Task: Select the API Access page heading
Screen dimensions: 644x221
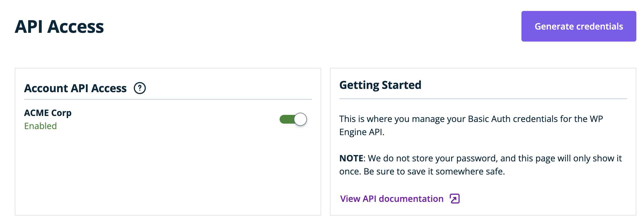Action: 59,27
